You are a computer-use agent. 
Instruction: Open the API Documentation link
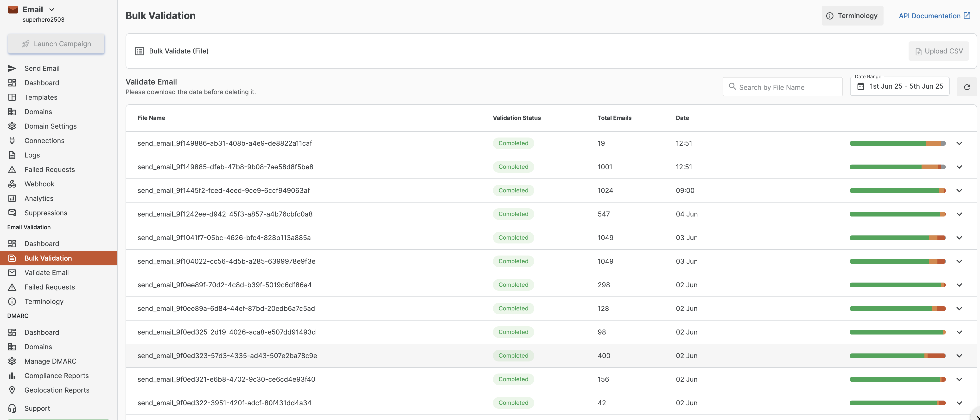tap(929, 16)
